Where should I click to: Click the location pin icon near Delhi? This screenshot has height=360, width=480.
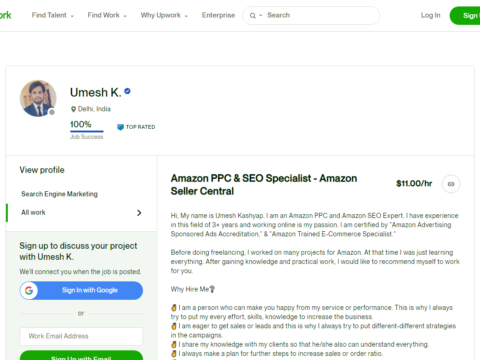coord(73,109)
